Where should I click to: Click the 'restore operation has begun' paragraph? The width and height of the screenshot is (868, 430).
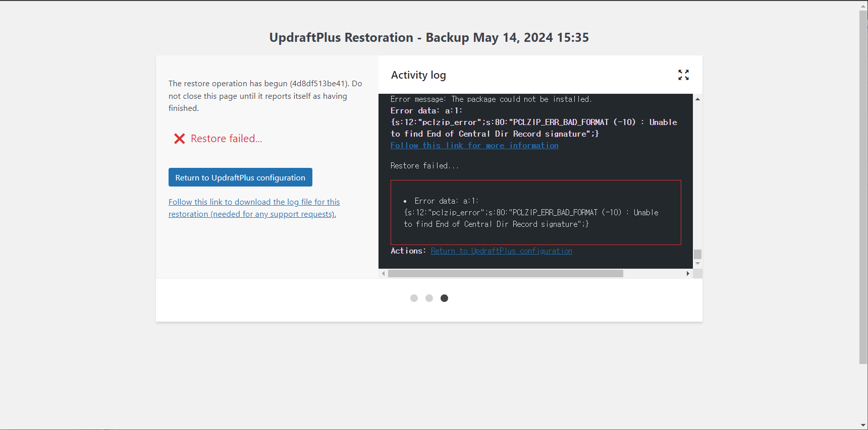[x=265, y=96]
